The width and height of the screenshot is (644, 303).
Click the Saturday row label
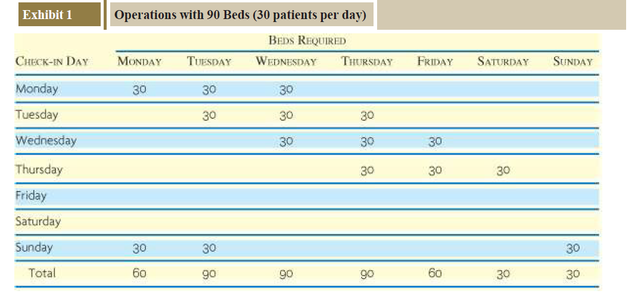point(38,221)
